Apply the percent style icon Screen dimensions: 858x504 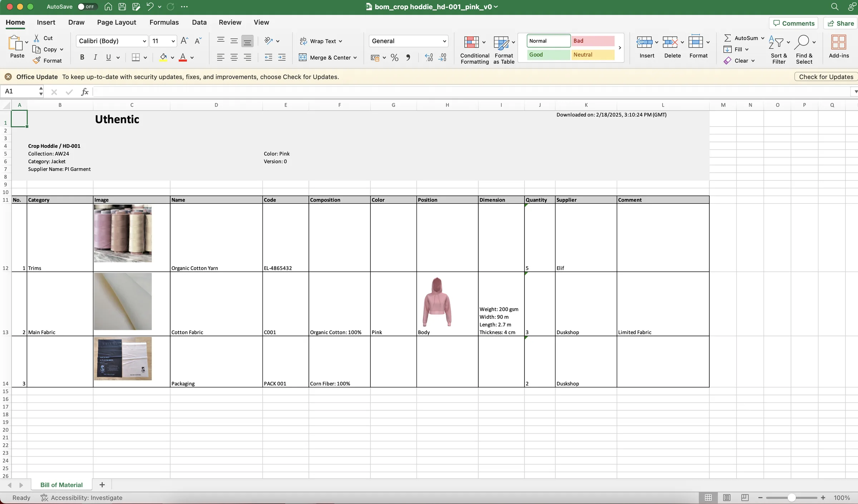pos(394,58)
